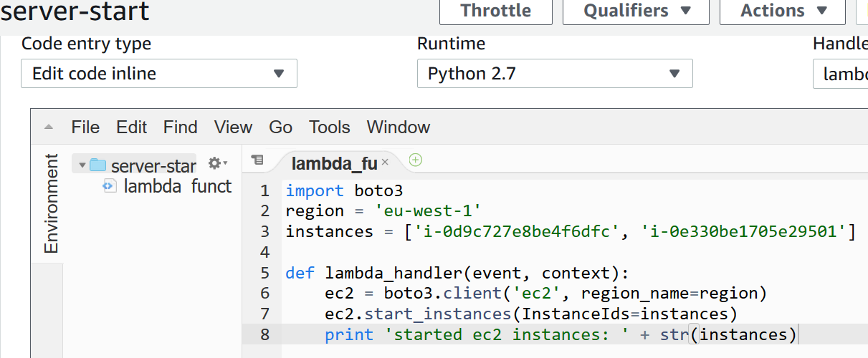
Task: Open the Window menu
Action: (399, 127)
